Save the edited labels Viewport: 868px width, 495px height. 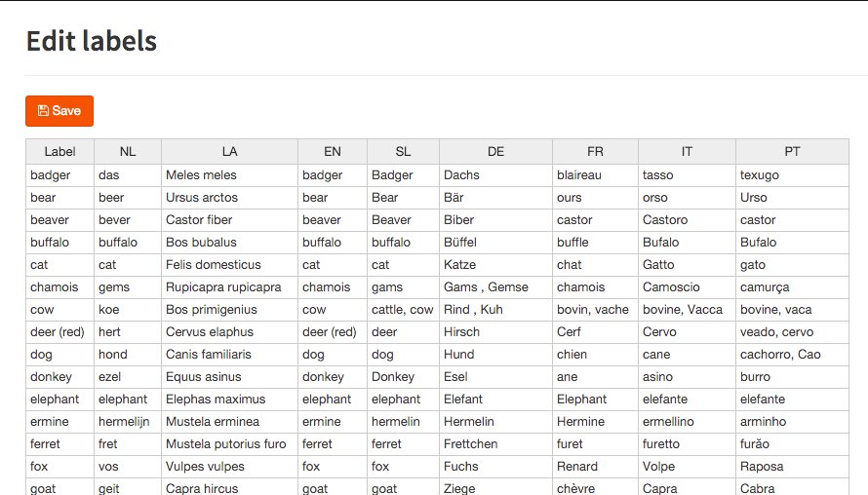point(59,111)
